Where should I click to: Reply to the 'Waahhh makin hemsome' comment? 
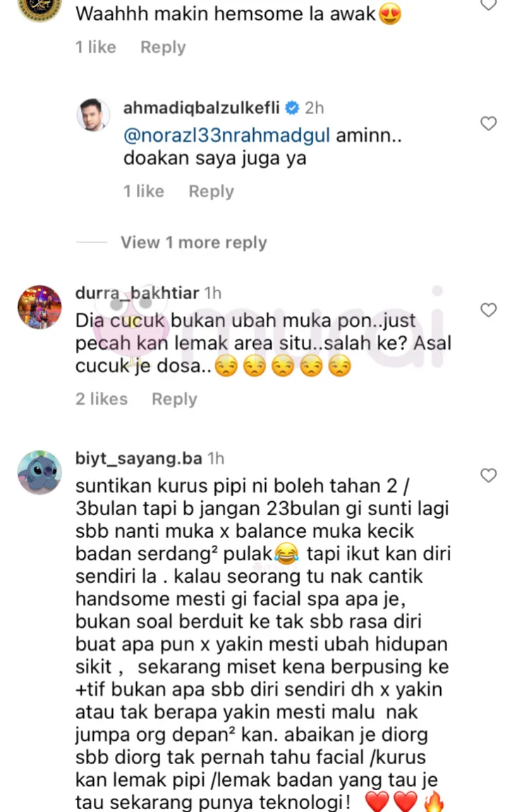click(163, 47)
